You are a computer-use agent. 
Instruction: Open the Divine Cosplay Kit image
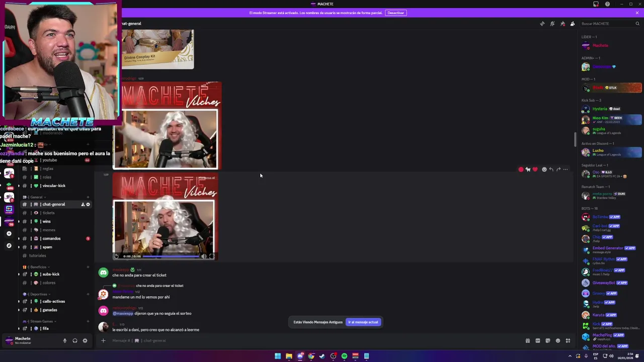click(157, 49)
